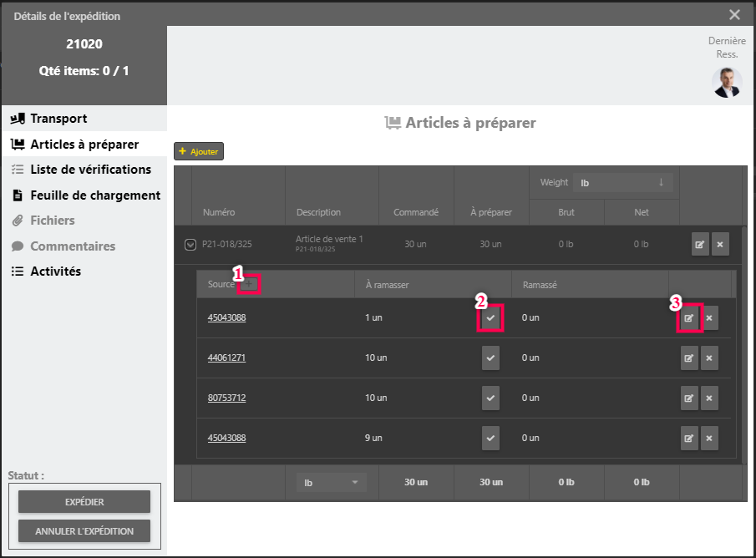Click the Ramassé column header

coord(540,285)
